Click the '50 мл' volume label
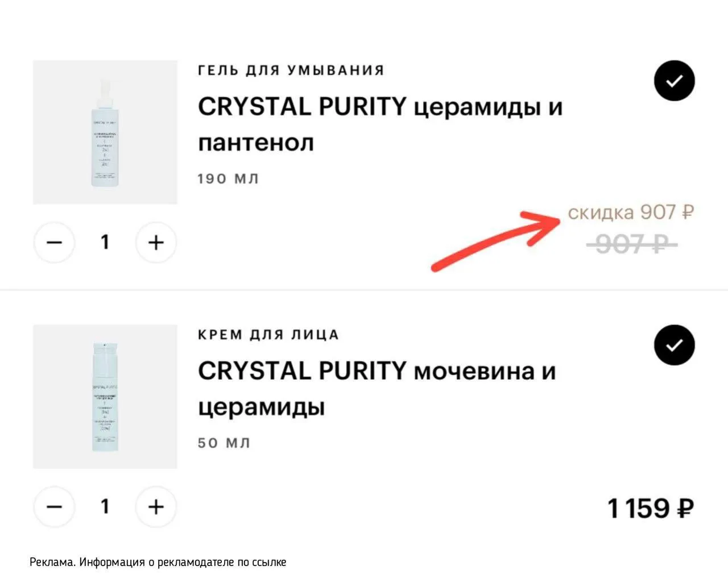This screenshot has height=578, width=728. (x=224, y=443)
